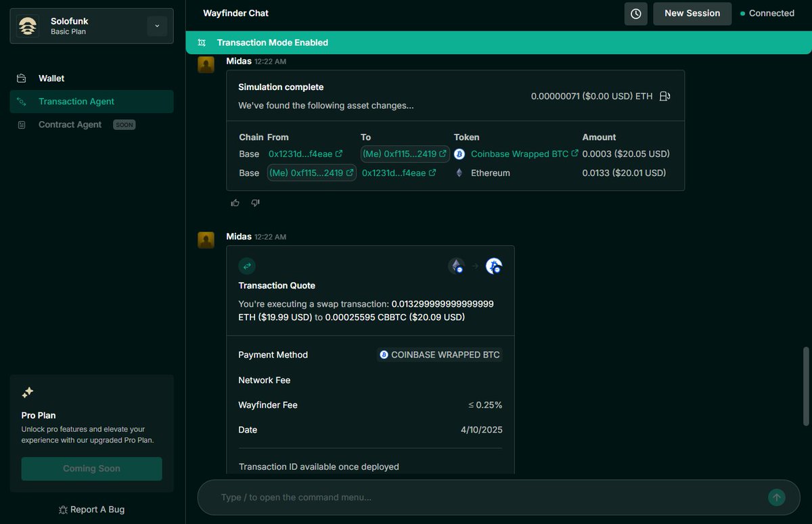Click the Transaction Agent sidebar icon
This screenshot has width=812, height=524.
pos(22,102)
